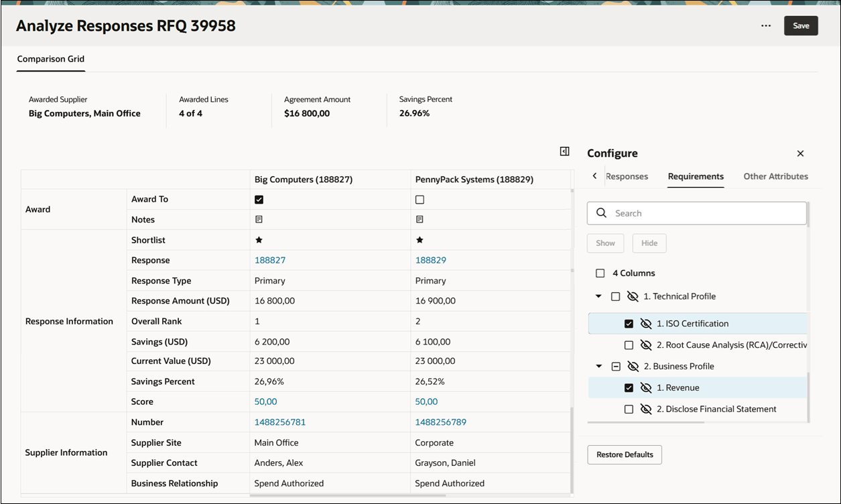Click the Award row group label
This screenshot has height=504, width=841.
38,209
